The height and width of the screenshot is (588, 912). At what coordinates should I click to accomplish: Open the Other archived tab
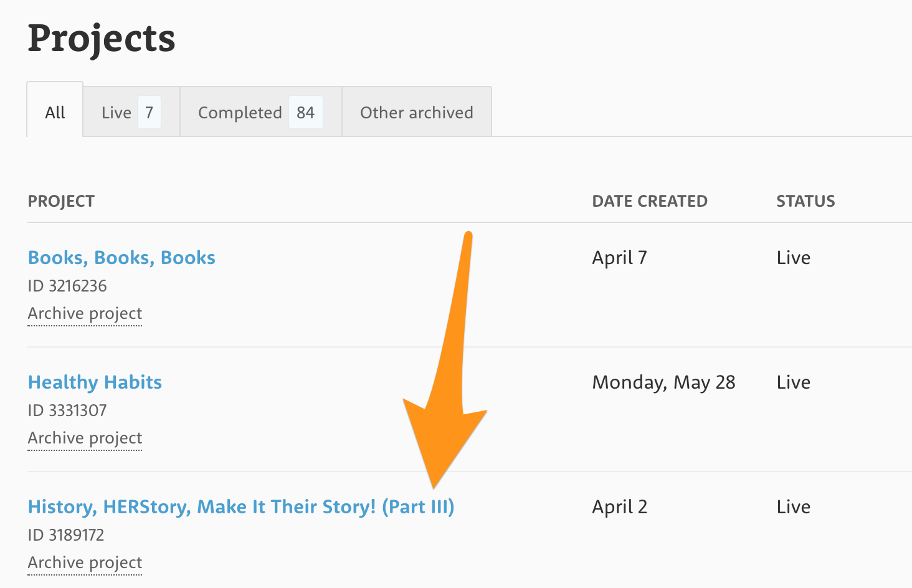[x=417, y=112]
